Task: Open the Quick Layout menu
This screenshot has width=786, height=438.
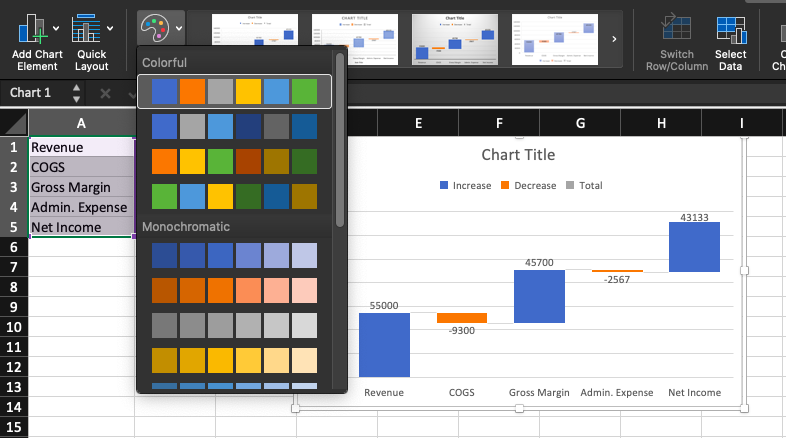Action: [x=91, y=40]
